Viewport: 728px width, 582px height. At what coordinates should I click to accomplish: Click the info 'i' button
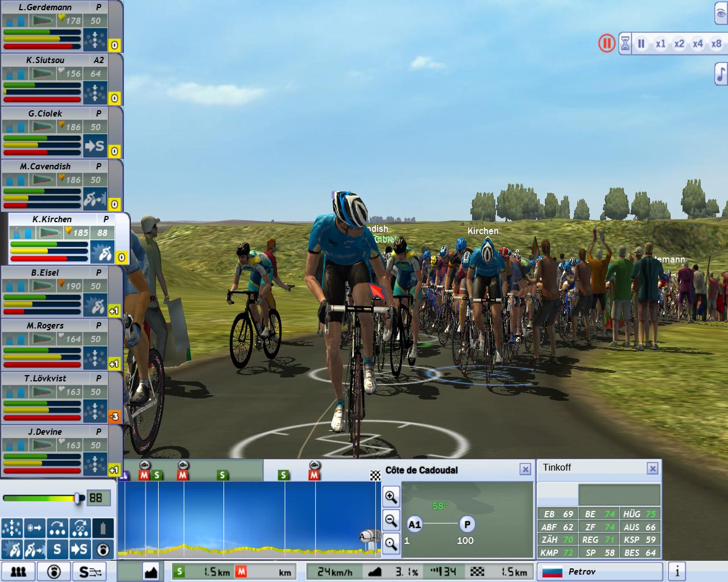677,571
